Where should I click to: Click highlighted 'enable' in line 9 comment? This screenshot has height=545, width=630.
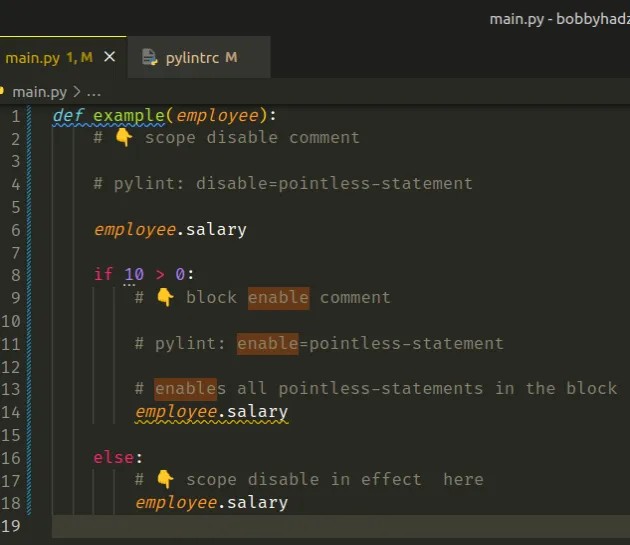tap(278, 297)
